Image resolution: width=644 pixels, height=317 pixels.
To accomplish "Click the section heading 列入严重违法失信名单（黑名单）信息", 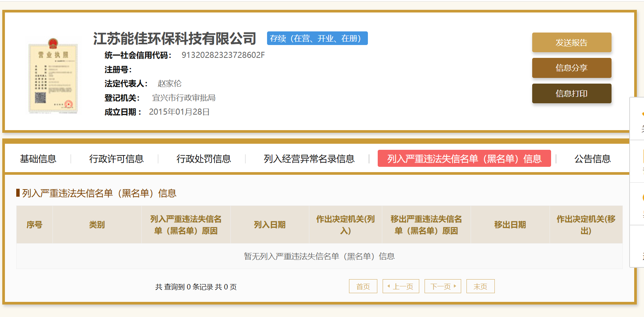I will pyautogui.click(x=99, y=193).
